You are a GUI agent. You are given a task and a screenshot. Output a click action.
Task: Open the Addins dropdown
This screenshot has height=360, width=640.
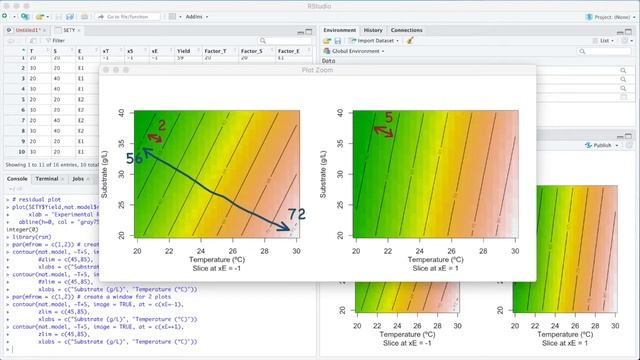click(197, 17)
